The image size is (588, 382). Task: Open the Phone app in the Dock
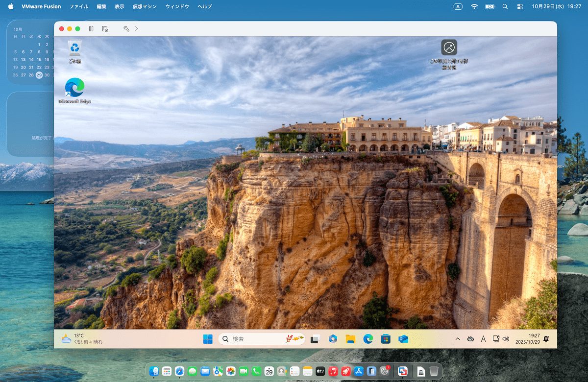pos(256,371)
